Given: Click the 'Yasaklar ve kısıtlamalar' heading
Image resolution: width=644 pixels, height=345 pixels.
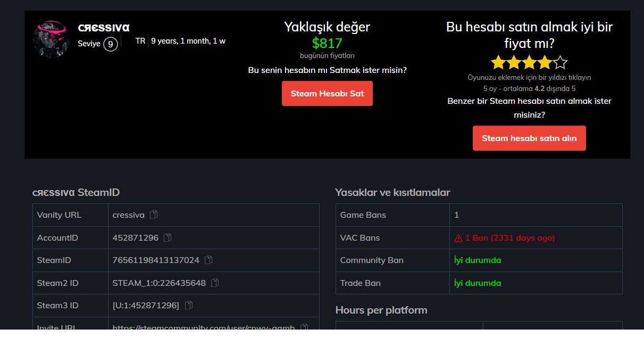Looking at the screenshot, I should point(392,192).
